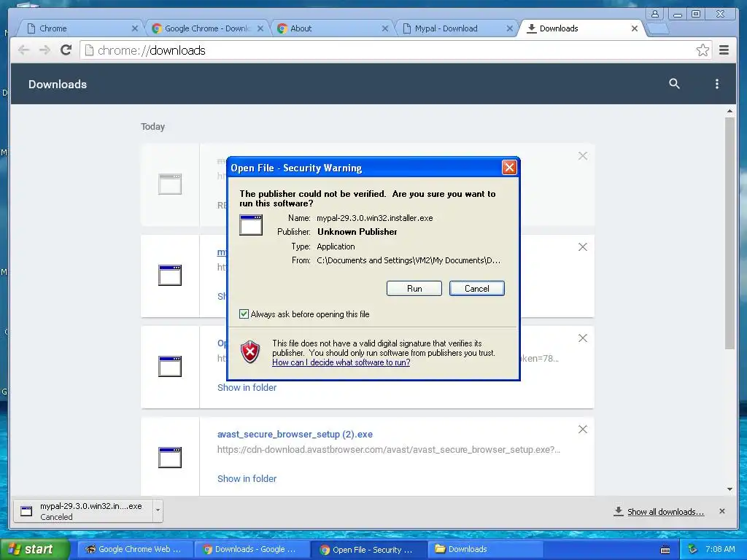Remove the second download entry from list
The width and height of the screenshot is (747, 560).
click(582, 246)
